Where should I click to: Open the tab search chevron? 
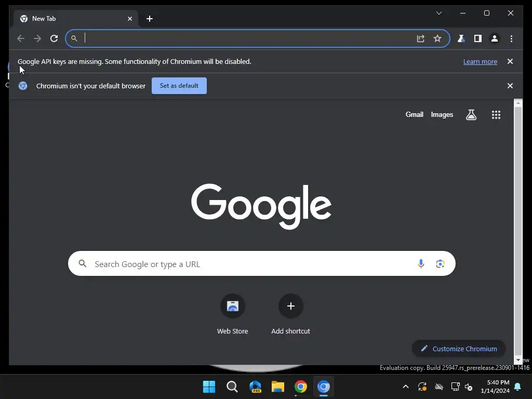(438, 13)
